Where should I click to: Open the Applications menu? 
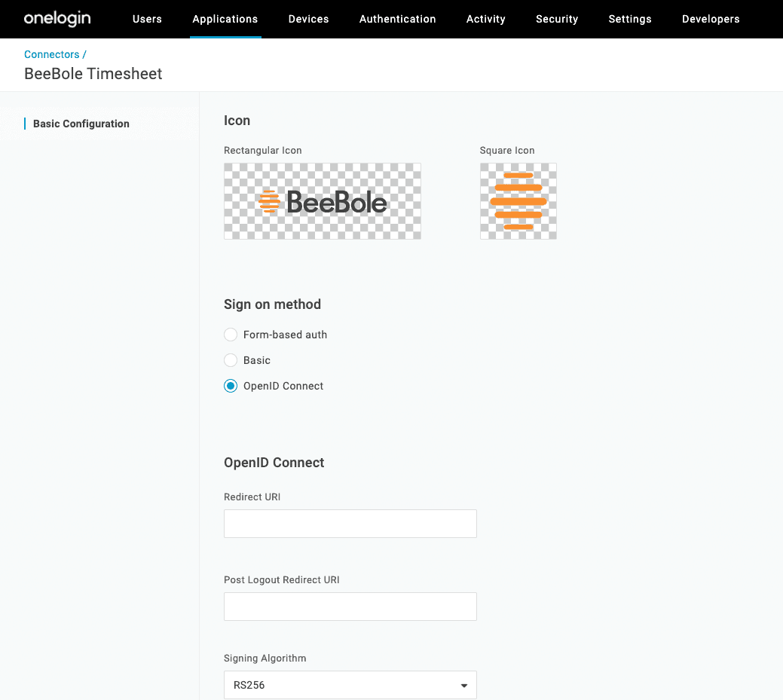pos(225,19)
